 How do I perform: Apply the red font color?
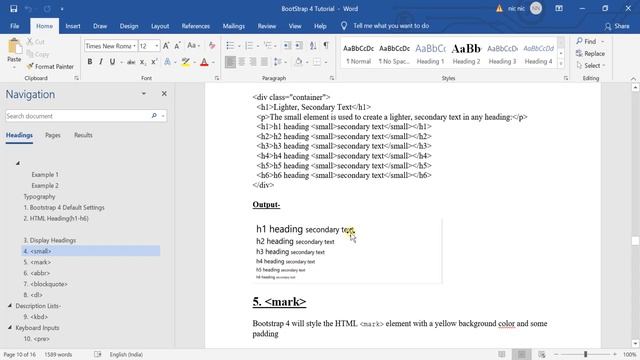click(204, 62)
